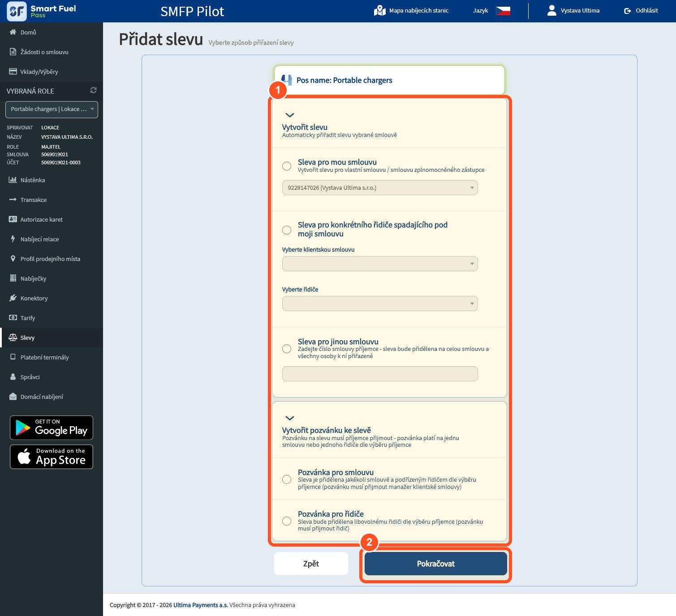Click the Konektory plug icon
The image size is (676, 616).
13,298
